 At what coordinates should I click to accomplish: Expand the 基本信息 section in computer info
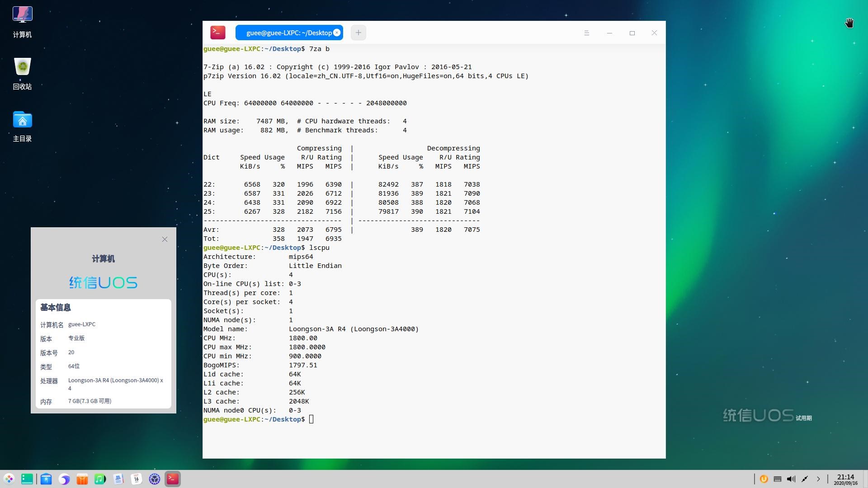(55, 306)
